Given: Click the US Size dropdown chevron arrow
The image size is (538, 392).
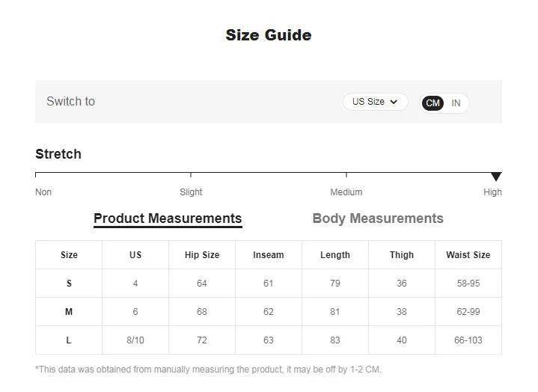Looking at the screenshot, I should tap(394, 102).
